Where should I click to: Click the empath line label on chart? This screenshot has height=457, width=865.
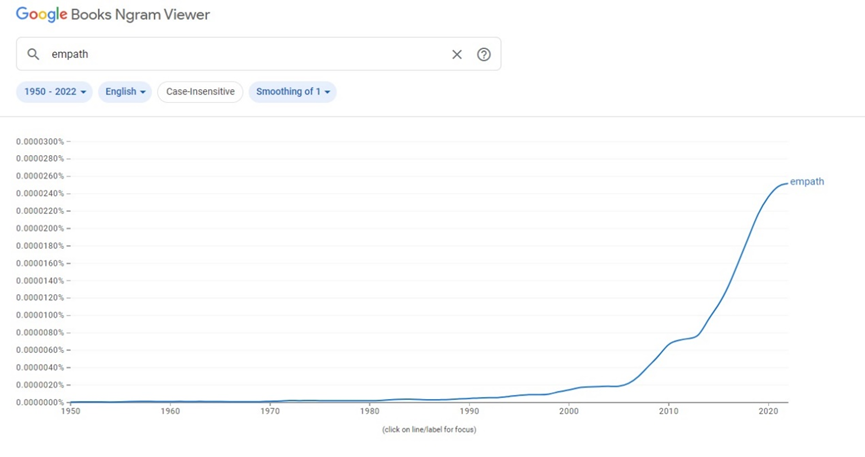coord(807,182)
